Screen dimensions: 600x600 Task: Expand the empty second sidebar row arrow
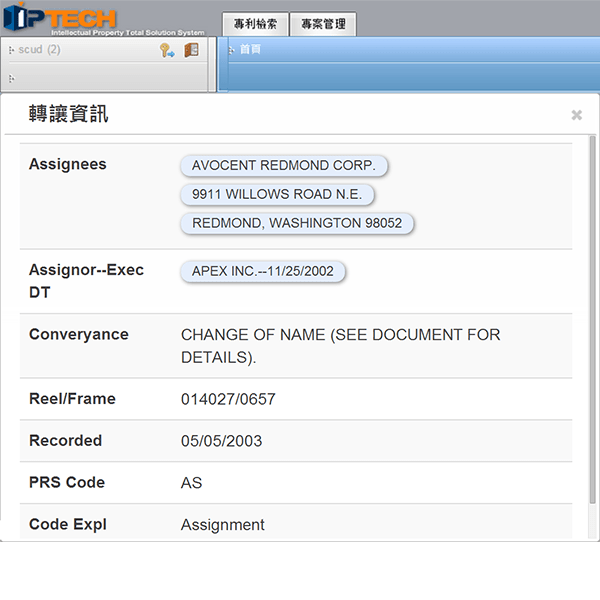click(x=11, y=78)
